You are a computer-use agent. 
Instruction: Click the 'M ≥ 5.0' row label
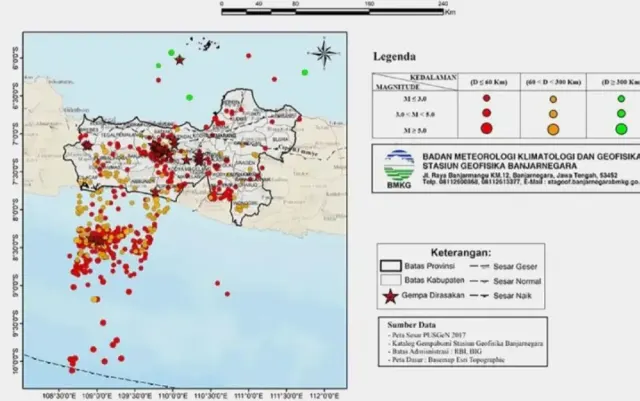click(415, 131)
